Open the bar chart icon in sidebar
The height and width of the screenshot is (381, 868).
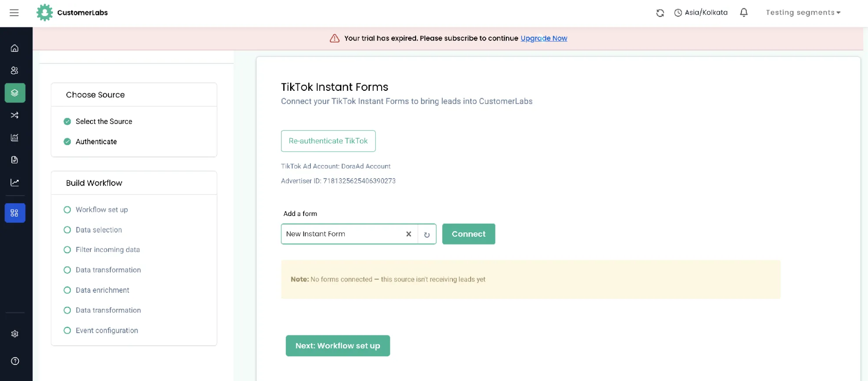click(15, 138)
